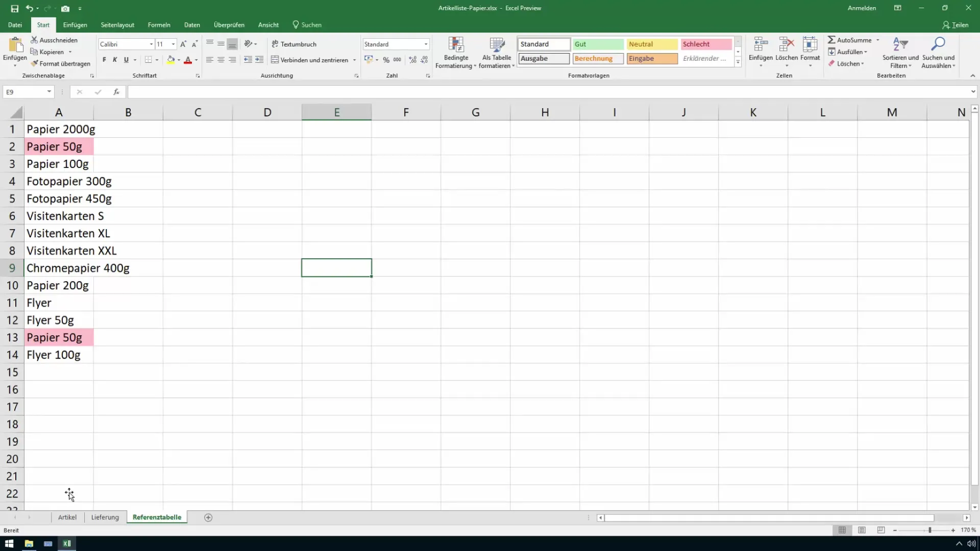Viewport: 980px width, 551px height.
Task: Click the red font color A swatch
Action: 188,60
